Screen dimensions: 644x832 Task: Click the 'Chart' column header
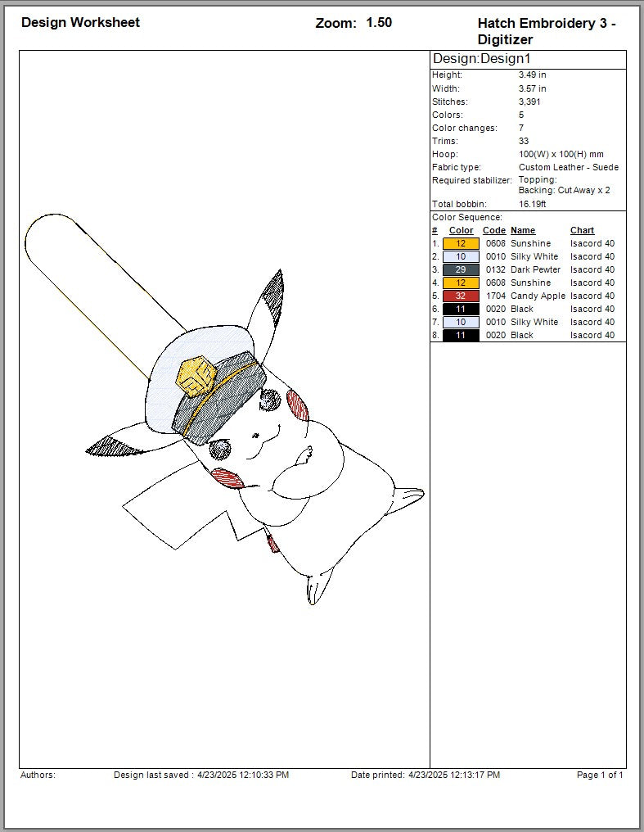(582, 230)
